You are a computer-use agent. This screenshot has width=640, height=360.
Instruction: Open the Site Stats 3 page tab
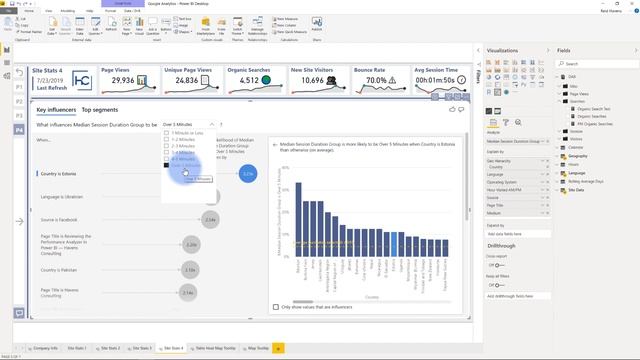(139, 348)
